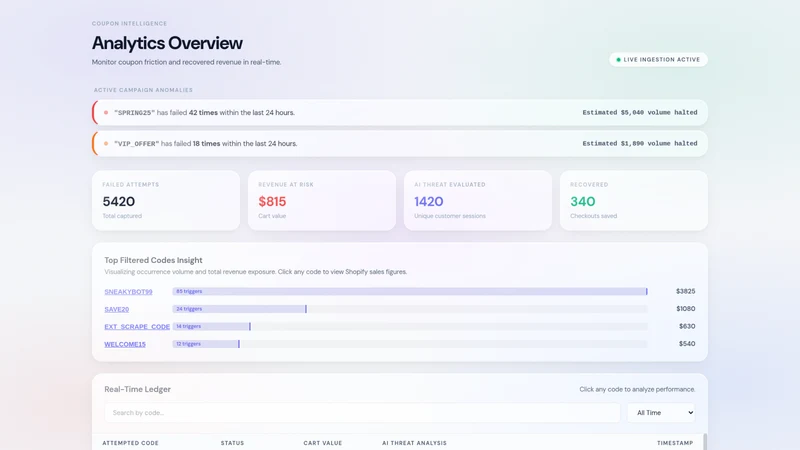
Task: Click the green live status dot
Action: coord(618,60)
